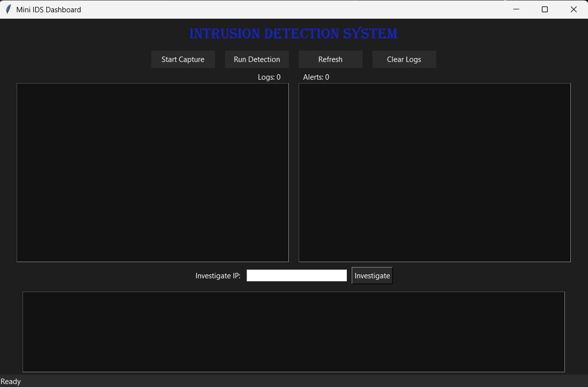Close the Mini IDS Dashboard window
This screenshot has height=387, width=588.
click(x=574, y=9)
